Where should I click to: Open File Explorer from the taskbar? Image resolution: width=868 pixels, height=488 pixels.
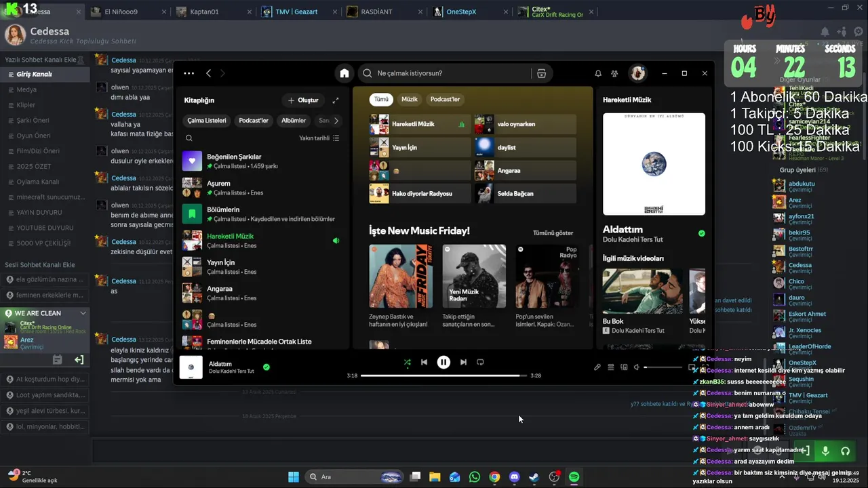435,477
